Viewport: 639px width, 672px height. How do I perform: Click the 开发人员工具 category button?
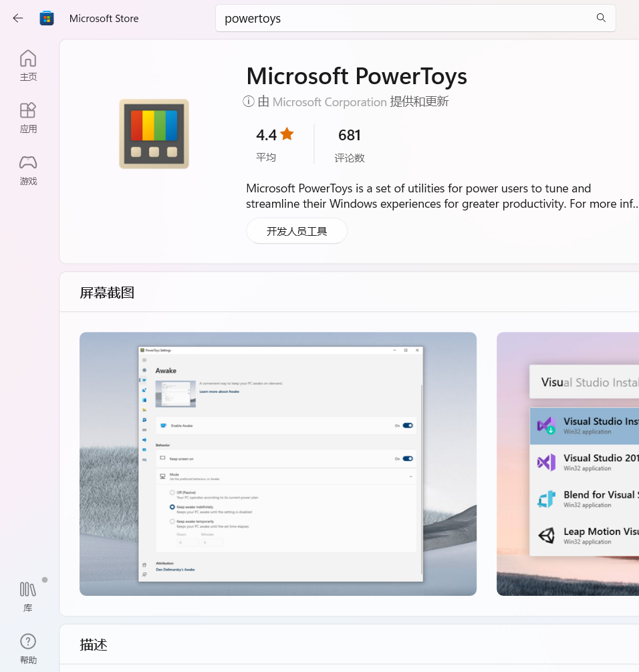click(297, 231)
